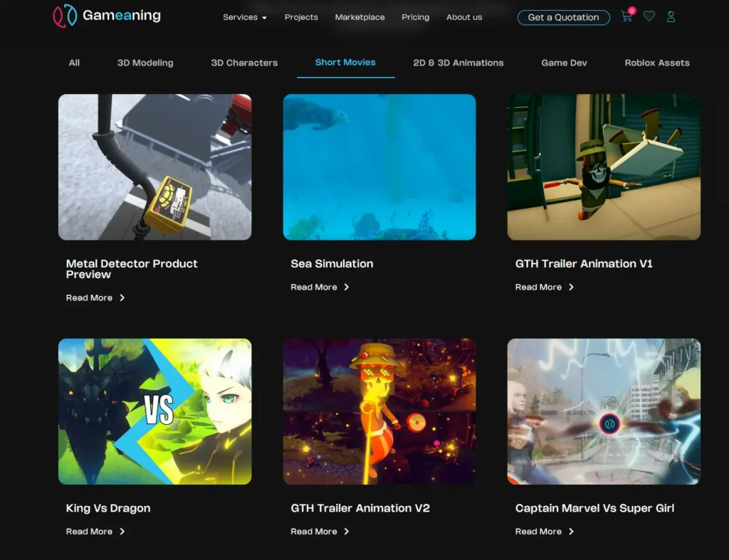
Task: Open the King Vs Dragon thumbnail
Action: coord(154,411)
